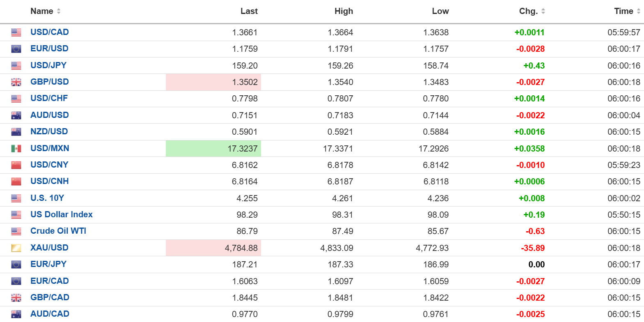Viewport: 644px width, 322px height.
Task: Click the US flag icon beside USD/CAD
Action: tap(16, 32)
